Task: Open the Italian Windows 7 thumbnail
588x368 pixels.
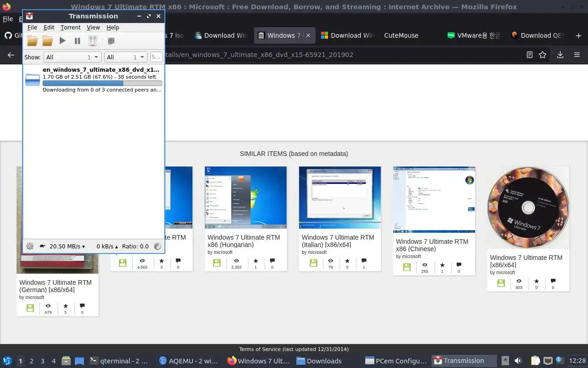Action: [x=340, y=197]
